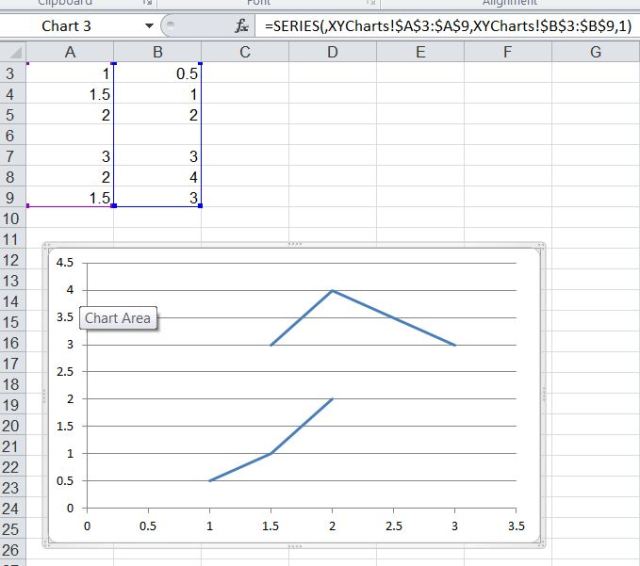Select row 6 header

tap(13, 135)
